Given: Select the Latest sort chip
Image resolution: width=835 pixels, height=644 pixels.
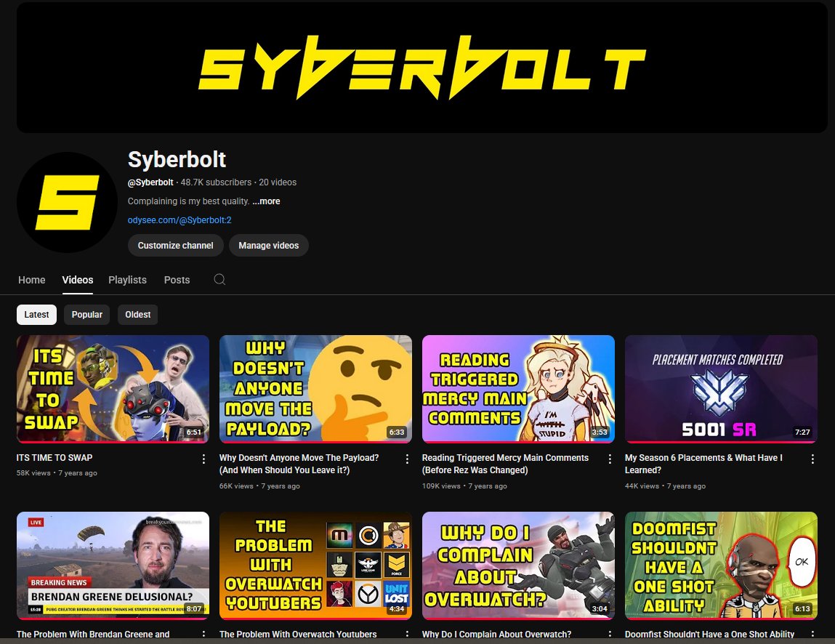Looking at the screenshot, I should [36, 314].
